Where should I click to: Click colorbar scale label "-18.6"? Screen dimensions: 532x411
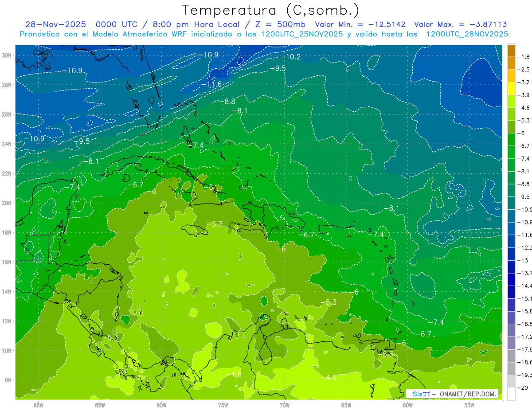point(524,362)
